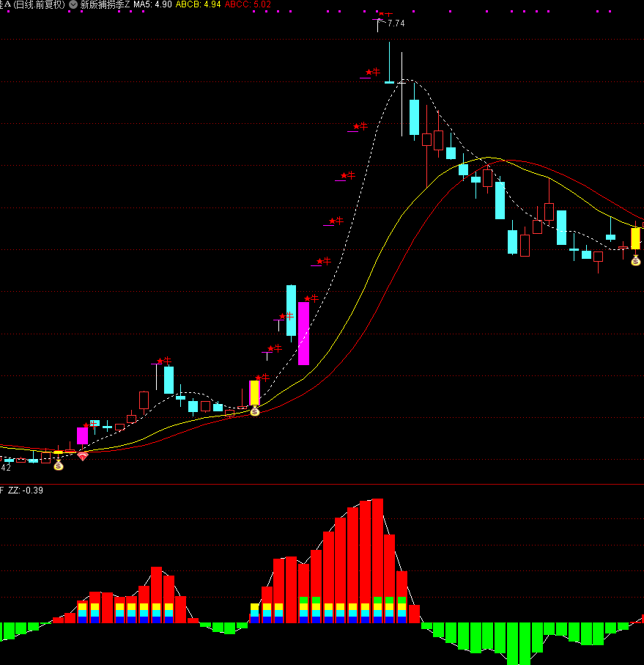Click the leftmost money bag signal icon
This screenshot has height=665, width=644.
[x=59, y=465]
